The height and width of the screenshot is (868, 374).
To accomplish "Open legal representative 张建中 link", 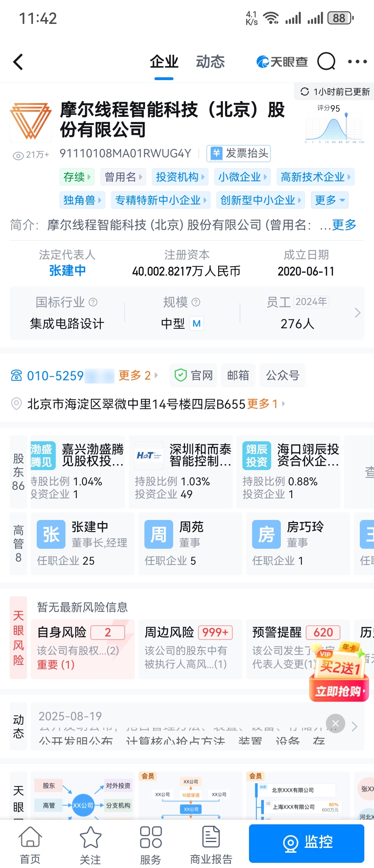I will [x=67, y=271].
